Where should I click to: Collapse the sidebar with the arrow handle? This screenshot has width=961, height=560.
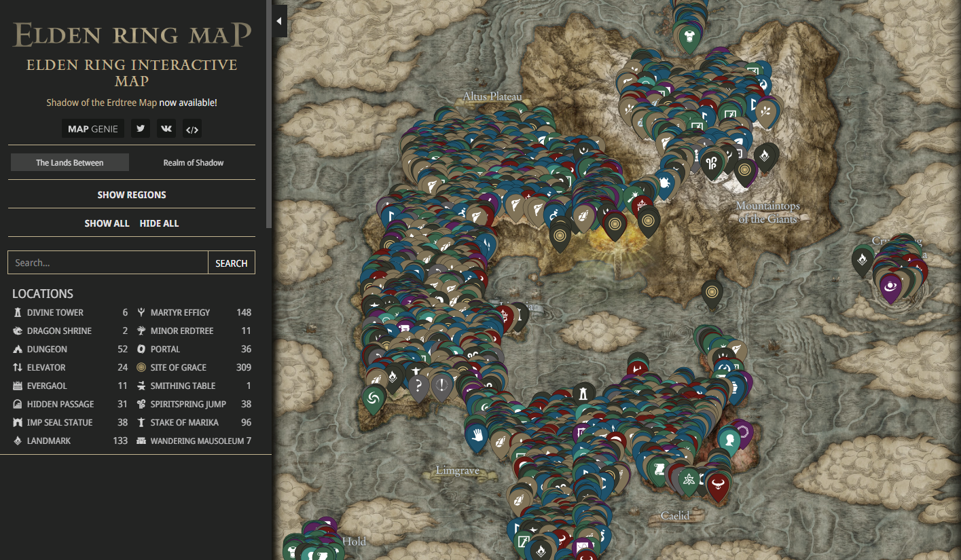pyautogui.click(x=279, y=21)
